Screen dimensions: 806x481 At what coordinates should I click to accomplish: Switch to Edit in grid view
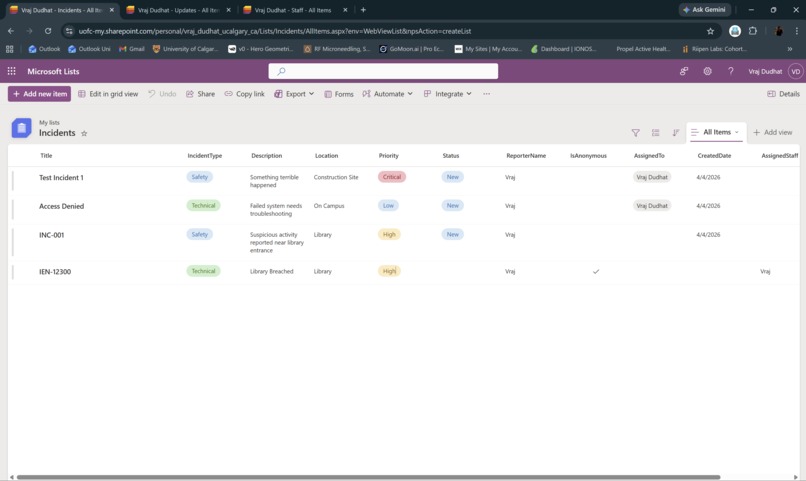108,94
